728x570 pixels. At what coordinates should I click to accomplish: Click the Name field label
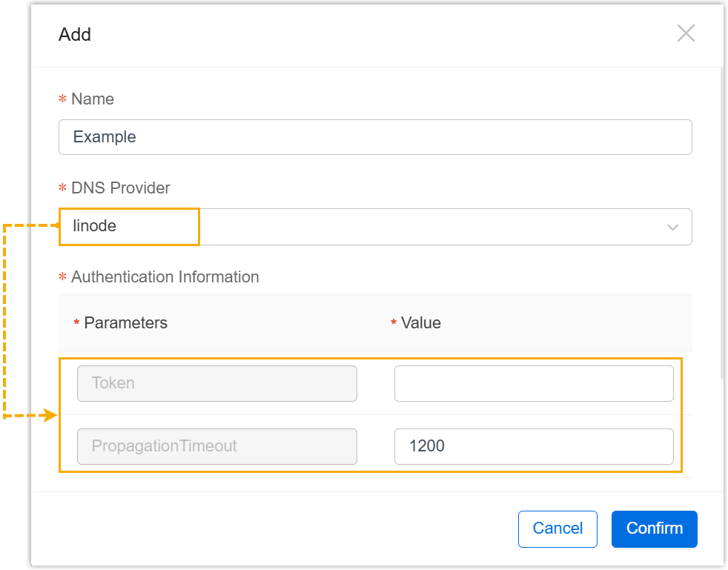[93, 99]
